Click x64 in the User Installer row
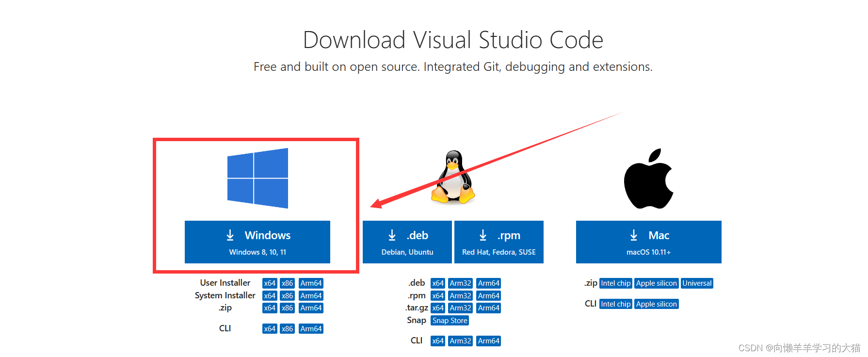The width and height of the screenshot is (868, 357). [x=270, y=283]
